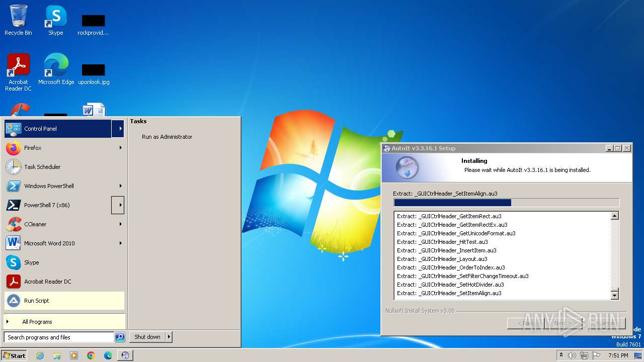Click the search magnifier icon

pos(120,337)
